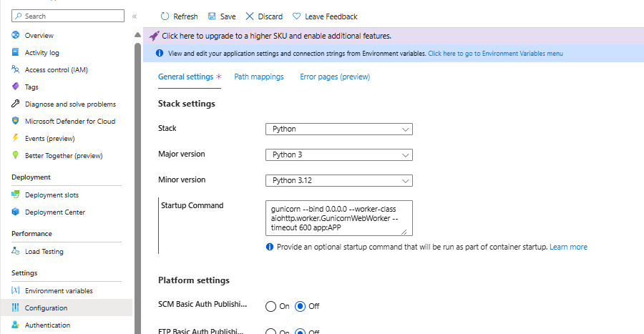Switch to Path mappings tab

tap(259, 77)
